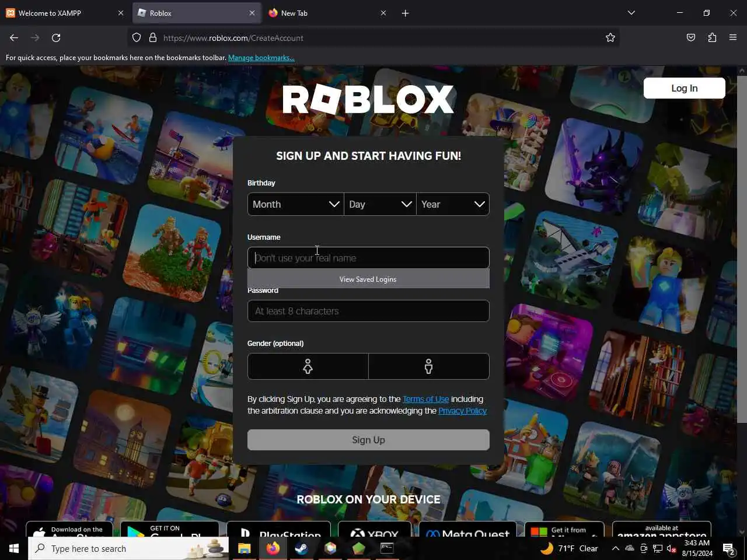
Task: Click the OneDrive cloud tray icon
Action: click(630, 548)
